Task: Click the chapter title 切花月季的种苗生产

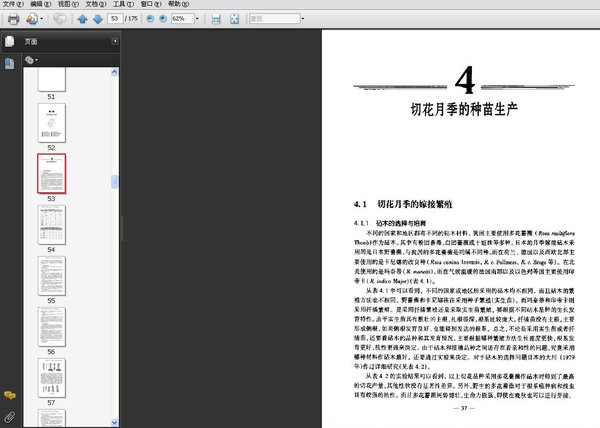Action: [x=464, y=109]
